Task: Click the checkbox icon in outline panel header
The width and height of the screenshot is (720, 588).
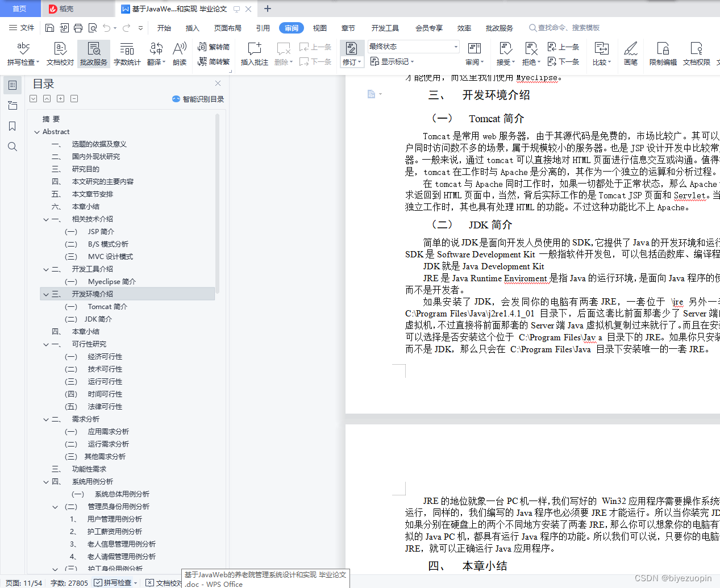Action: coord(33,98)
